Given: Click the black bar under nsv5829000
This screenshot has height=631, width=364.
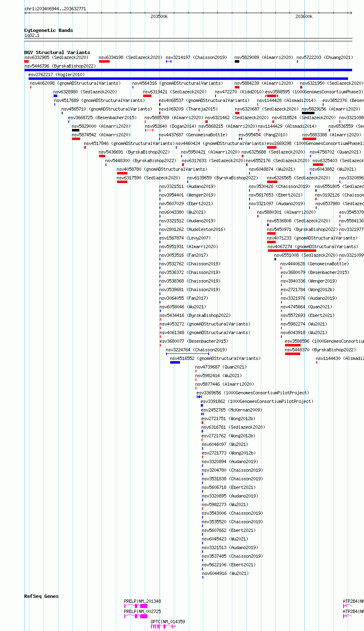Looking at the screenshot, I should pyautogui.click(x=76, y=130).
